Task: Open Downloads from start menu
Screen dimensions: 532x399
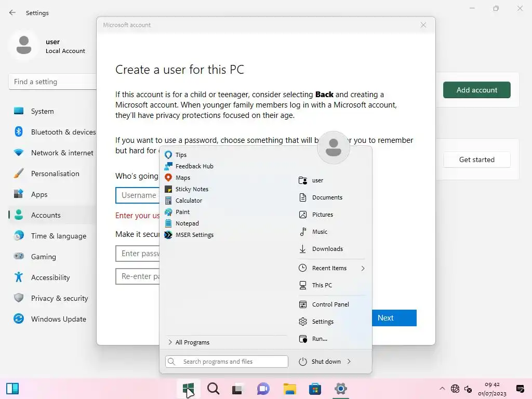Action: [x=321, y=249]
